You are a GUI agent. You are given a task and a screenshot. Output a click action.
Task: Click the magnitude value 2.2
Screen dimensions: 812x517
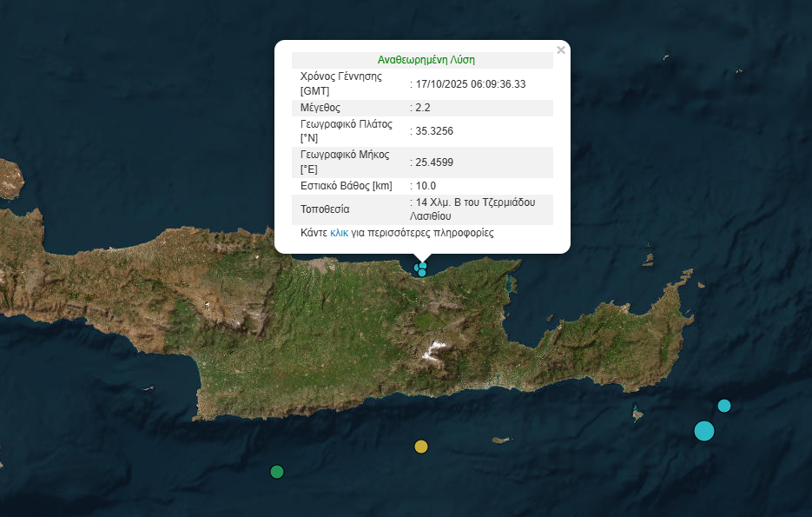pyautogui.click(x=423, y=108)
